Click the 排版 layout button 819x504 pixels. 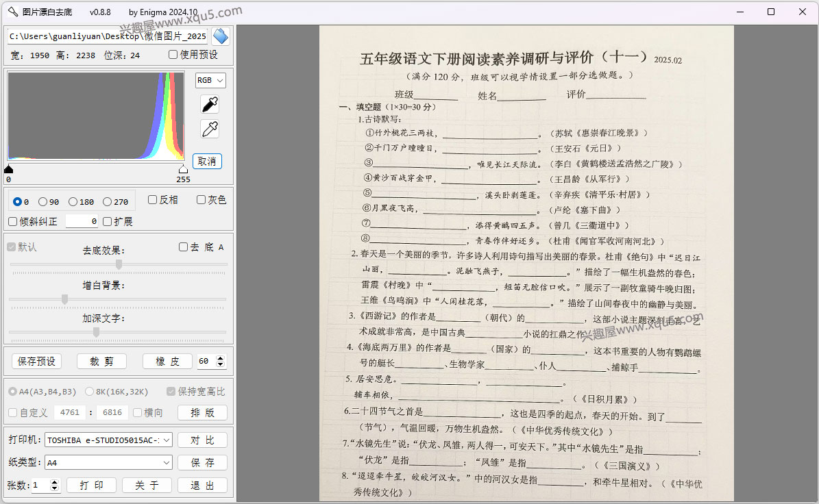click(x=203, y=413)
